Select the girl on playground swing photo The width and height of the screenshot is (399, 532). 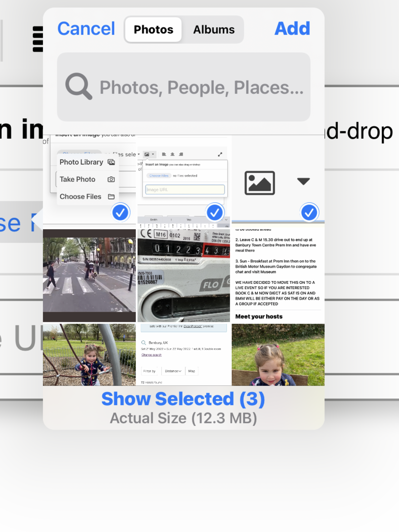tap(89, 355)
